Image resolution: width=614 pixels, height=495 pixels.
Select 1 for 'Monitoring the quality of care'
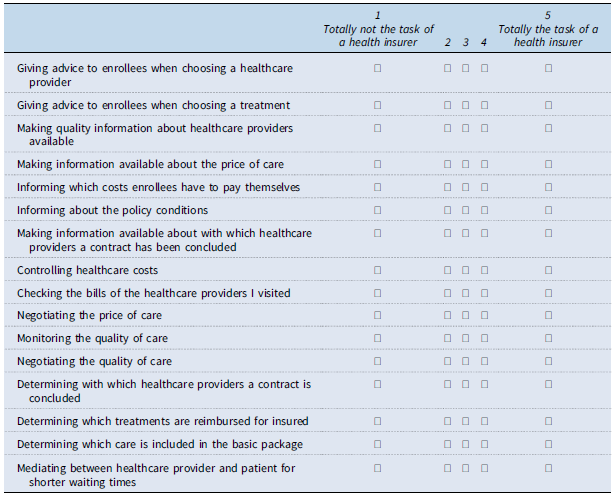(x=378, y=338)
